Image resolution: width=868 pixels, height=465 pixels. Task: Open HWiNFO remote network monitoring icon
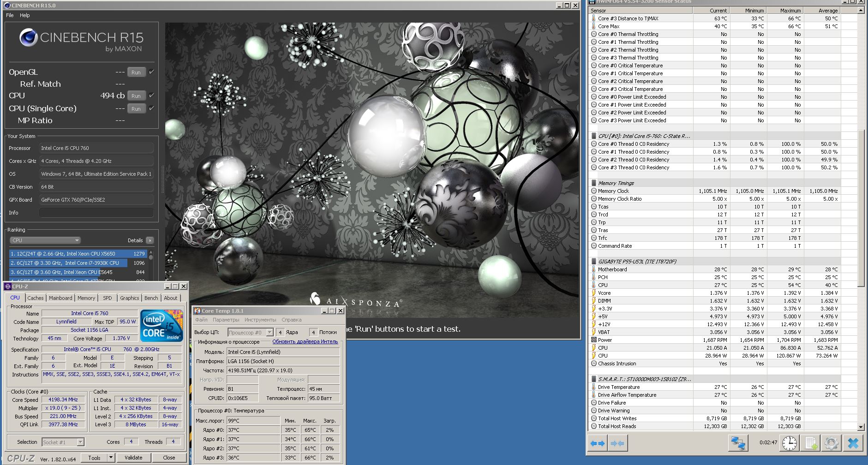pos(738,443)
